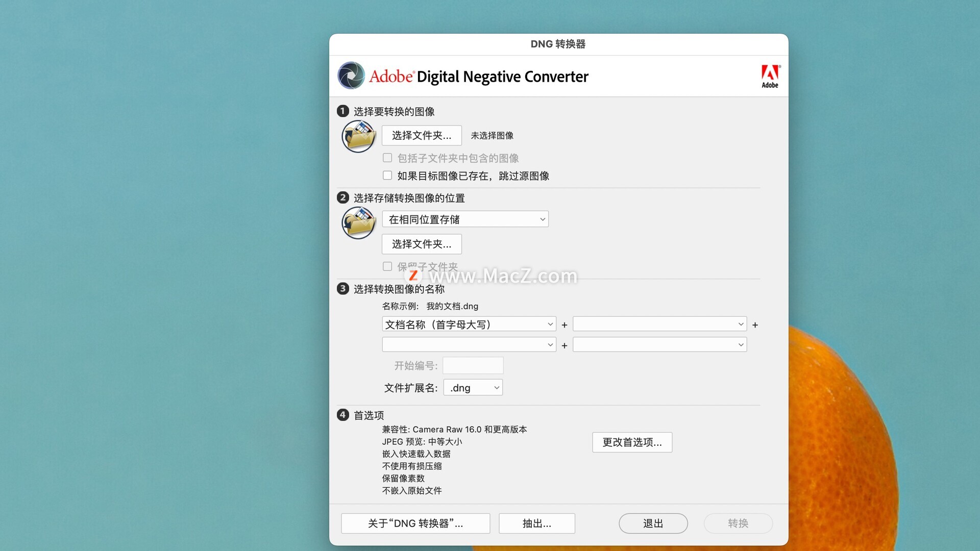980x551 pixels.
Task: Toggle 保留子文件夹 checkbox
Action: coord(387,266)
